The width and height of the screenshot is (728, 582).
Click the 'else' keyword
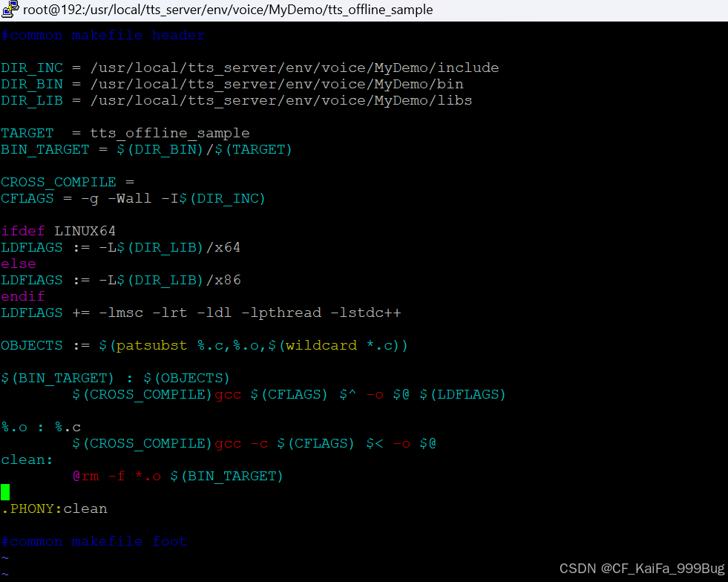19,264
